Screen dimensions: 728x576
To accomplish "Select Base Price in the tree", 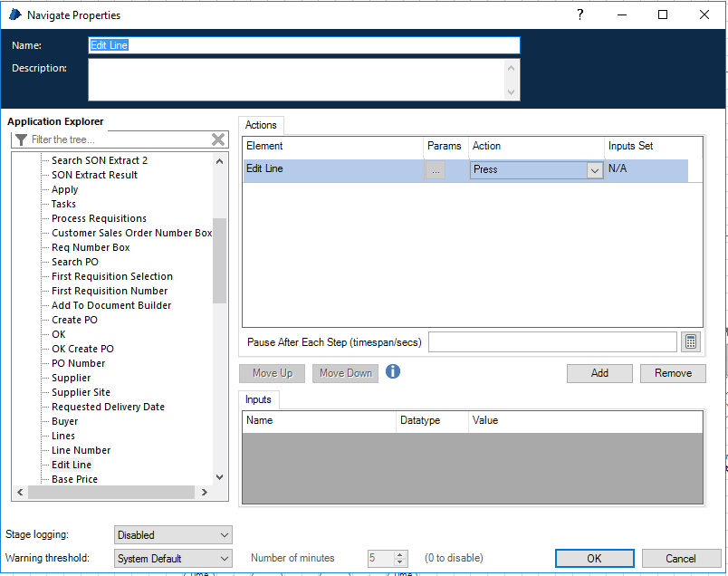I will pyautogui.click(x=74, y=479).
